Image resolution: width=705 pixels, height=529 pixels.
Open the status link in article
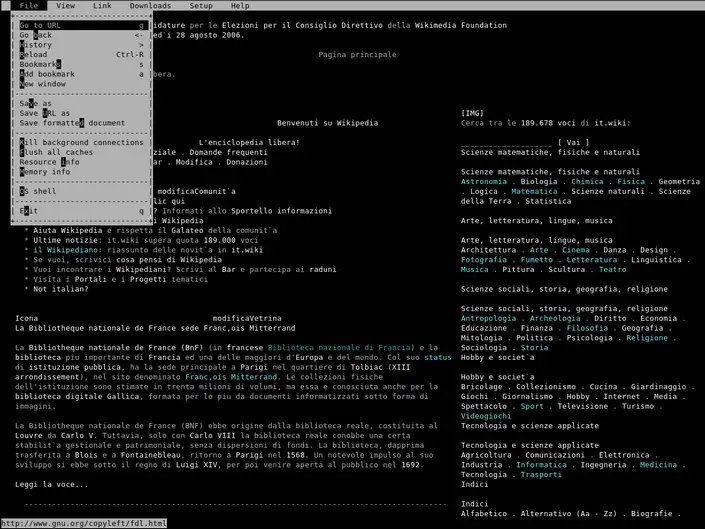pos(437,357)
